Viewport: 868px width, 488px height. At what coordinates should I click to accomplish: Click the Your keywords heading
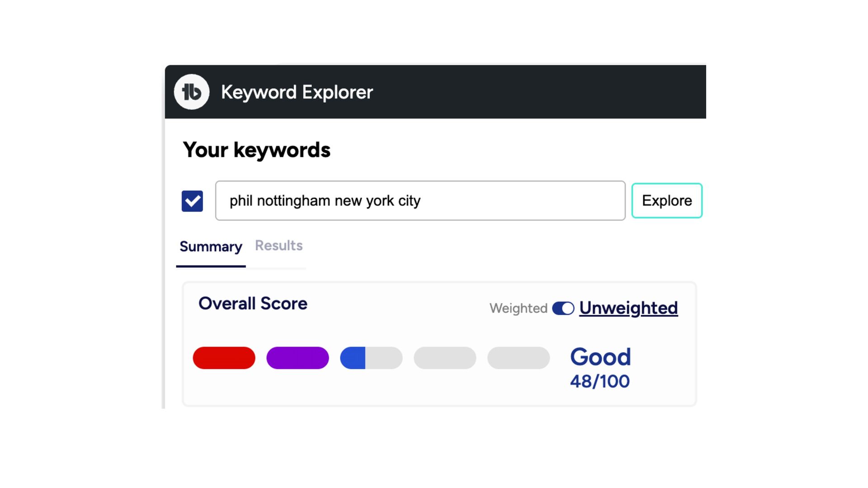pos(256,150)
